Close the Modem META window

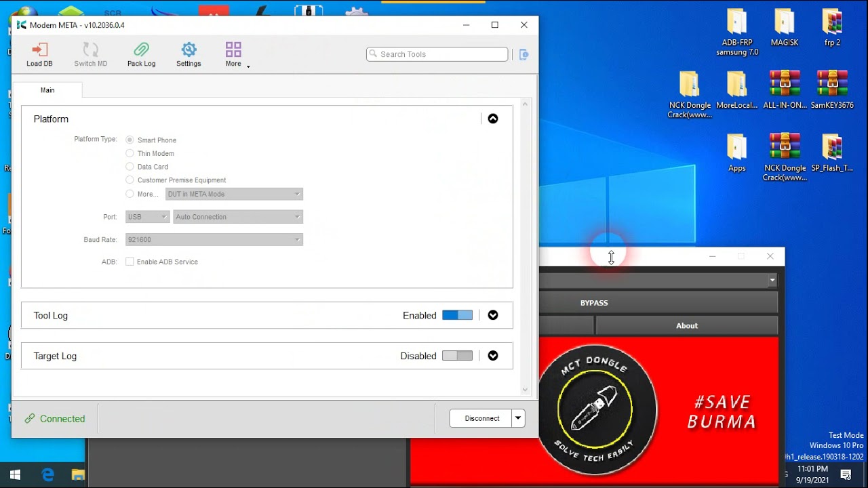coord(524,25)
